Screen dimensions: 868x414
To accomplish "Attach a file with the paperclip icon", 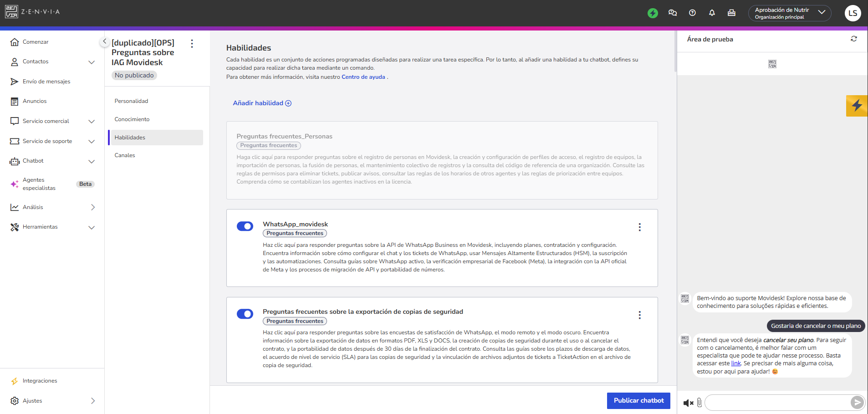I will (x=700, y=403).
